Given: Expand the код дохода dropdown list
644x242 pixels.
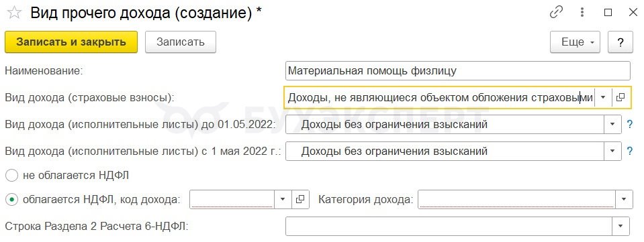Looking at the screenshot, I should pos(283,199).
